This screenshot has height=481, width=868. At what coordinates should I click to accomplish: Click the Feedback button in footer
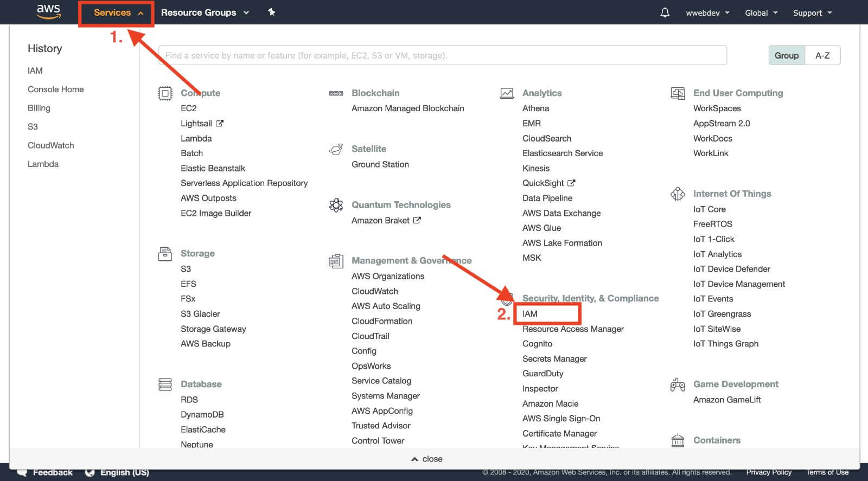pyautogui.click(x=53, y=472)
